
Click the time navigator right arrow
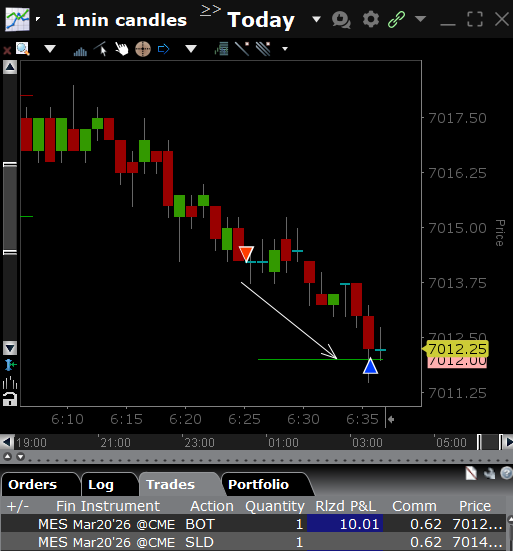tap(508, 442)
